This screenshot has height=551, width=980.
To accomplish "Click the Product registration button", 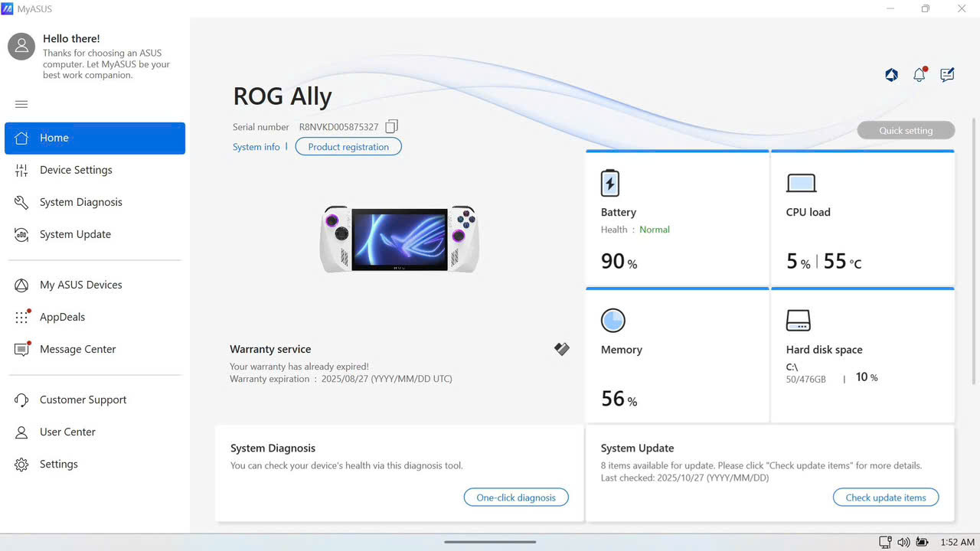I will coord(348,147).
